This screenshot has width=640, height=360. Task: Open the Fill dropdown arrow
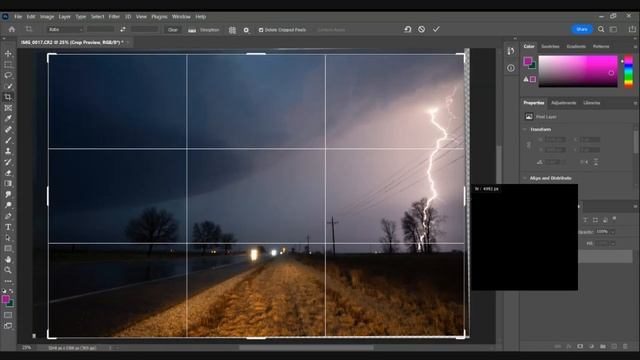click(x=612, y=244)
